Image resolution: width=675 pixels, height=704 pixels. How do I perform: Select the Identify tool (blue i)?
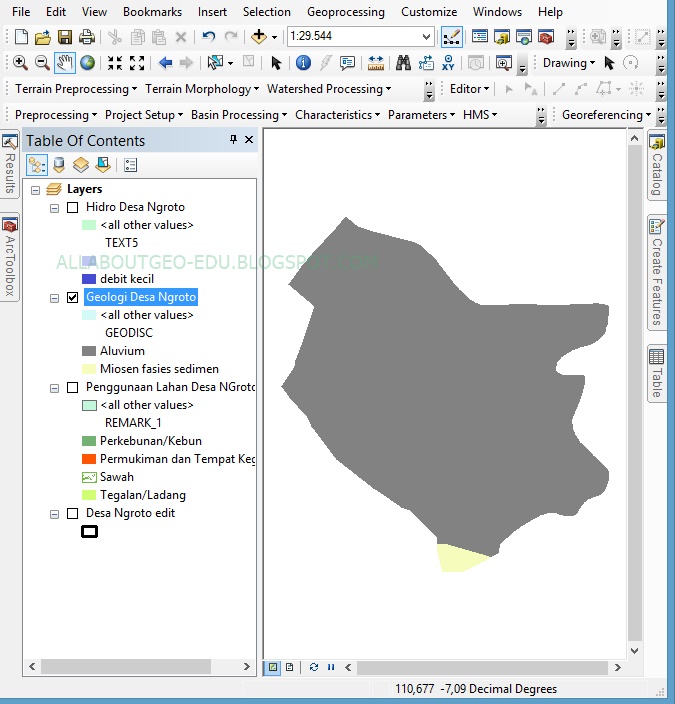point(303,63)
